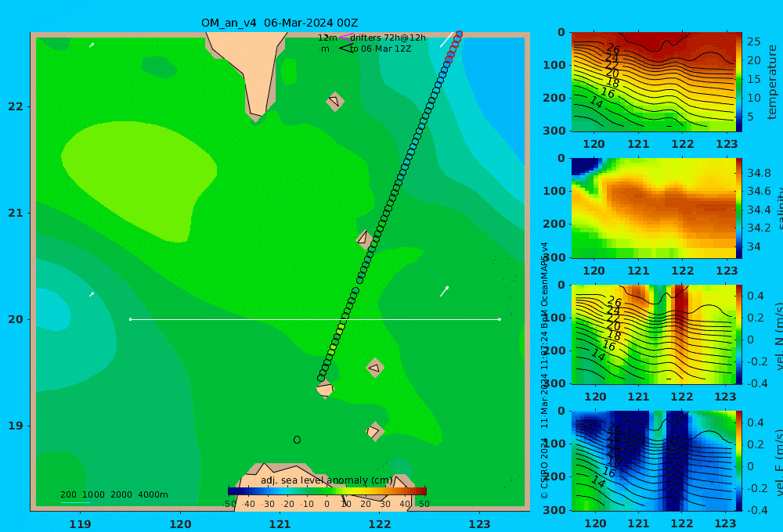
Task: Click the vel. N colorbar
Action: (x=739, y=334)
